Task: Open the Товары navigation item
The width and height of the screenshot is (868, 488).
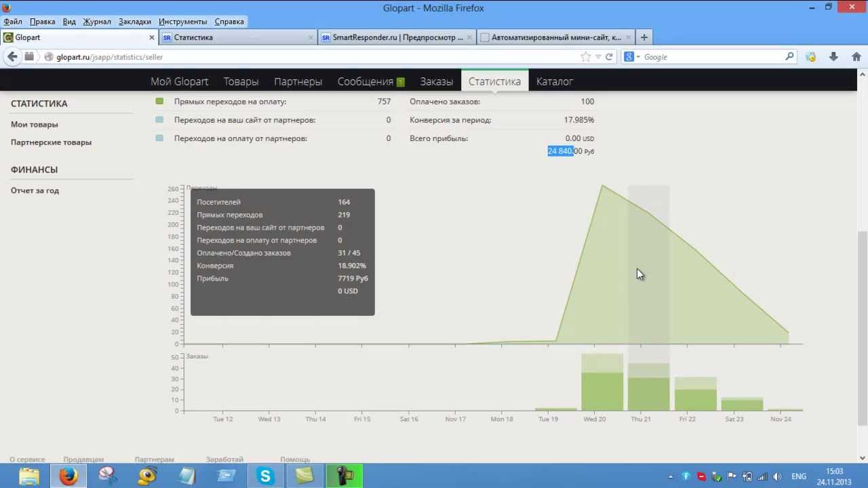Action: [241, 81]
